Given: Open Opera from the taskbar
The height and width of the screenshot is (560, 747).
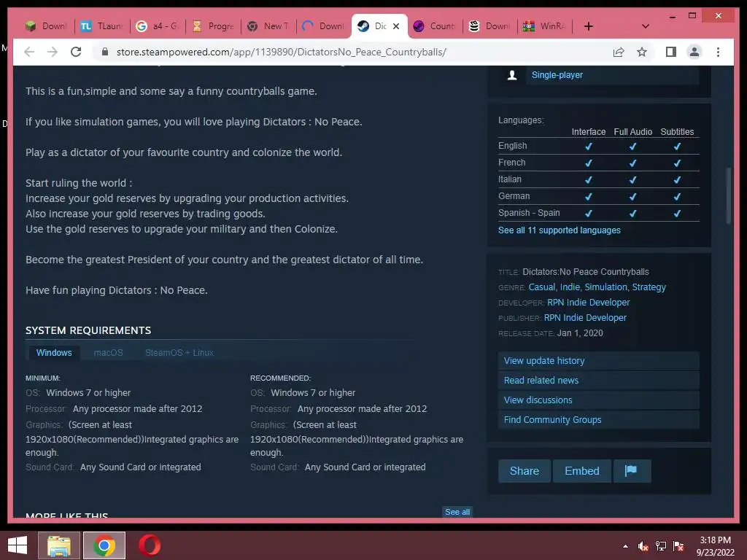Looking at the screenshot, I should coord(149,545).
